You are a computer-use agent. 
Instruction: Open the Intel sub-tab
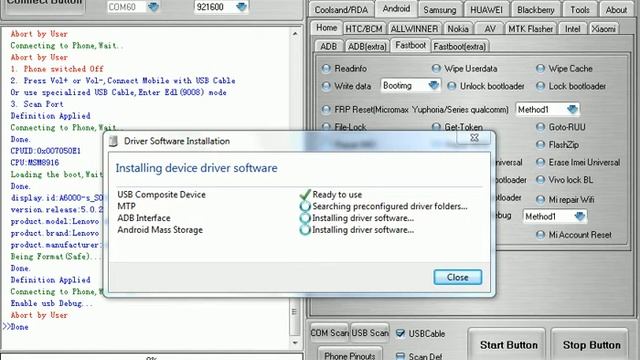point(573,29)
